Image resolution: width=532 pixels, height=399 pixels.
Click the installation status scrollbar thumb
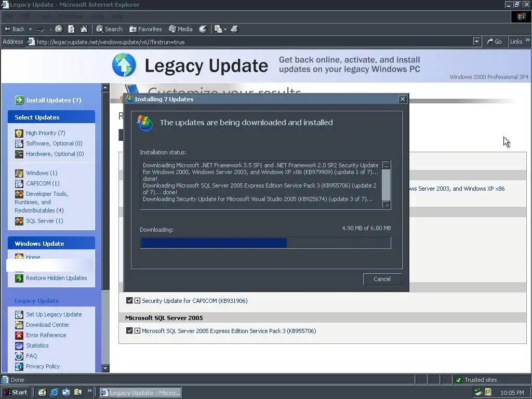coord(386,185)
